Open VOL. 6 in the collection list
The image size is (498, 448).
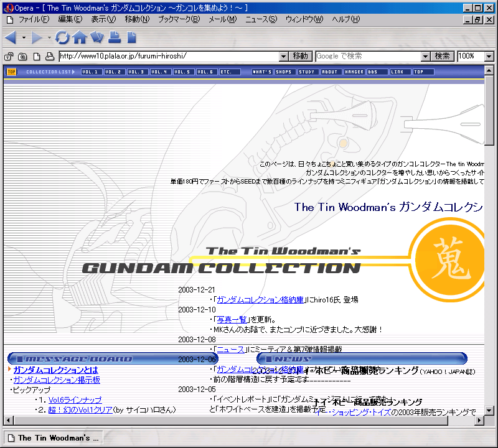[207, 72]
